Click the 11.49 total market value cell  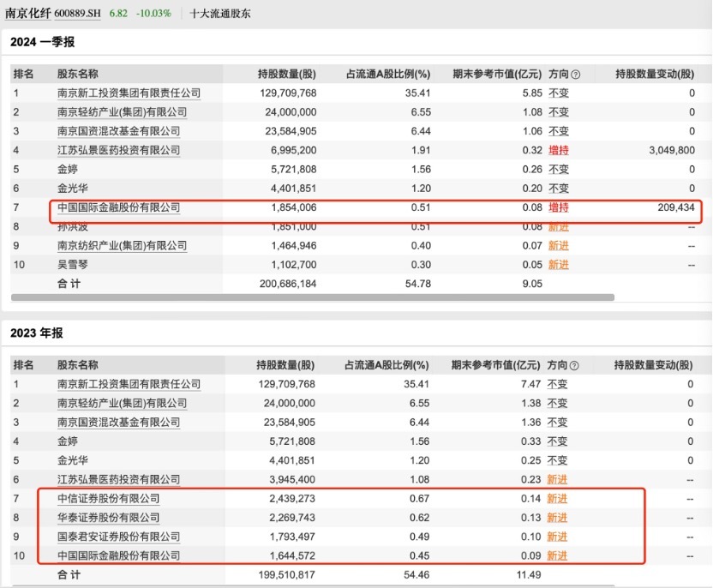tap(529, 575)
